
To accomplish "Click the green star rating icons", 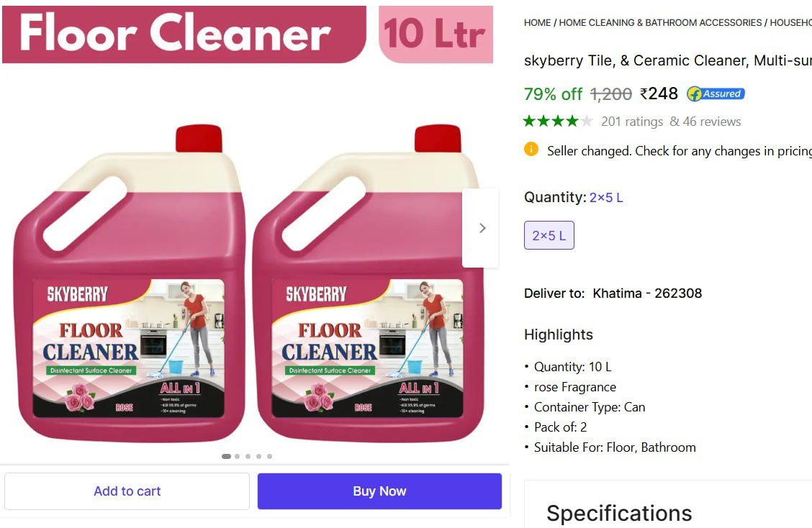I will 558,121.
